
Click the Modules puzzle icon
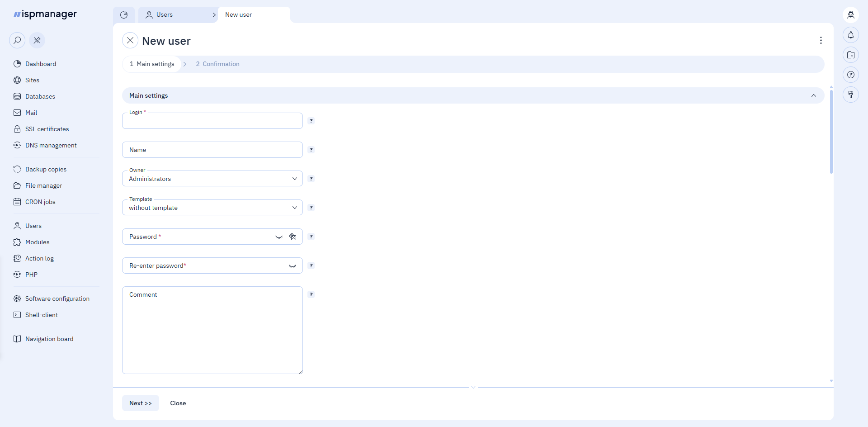coord(17,242)
